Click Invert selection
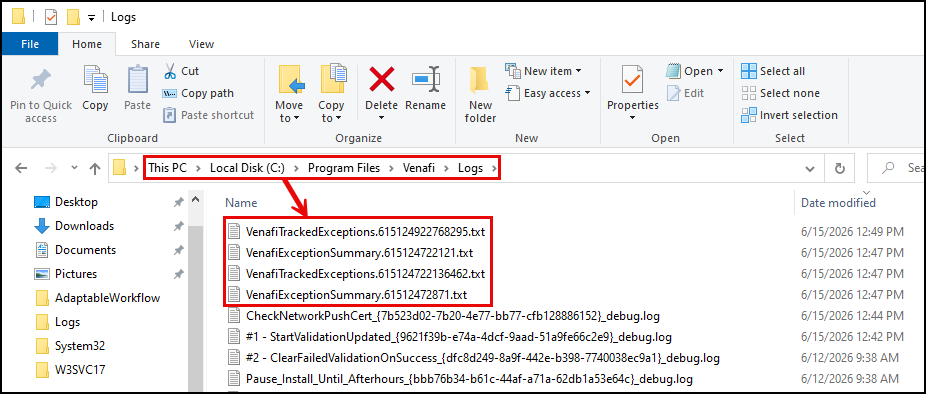926x394 pixels. point(790,115)
